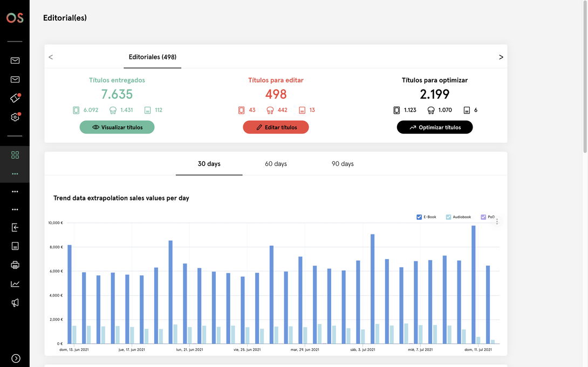Open the line chart analytics icon

(15, 284)
